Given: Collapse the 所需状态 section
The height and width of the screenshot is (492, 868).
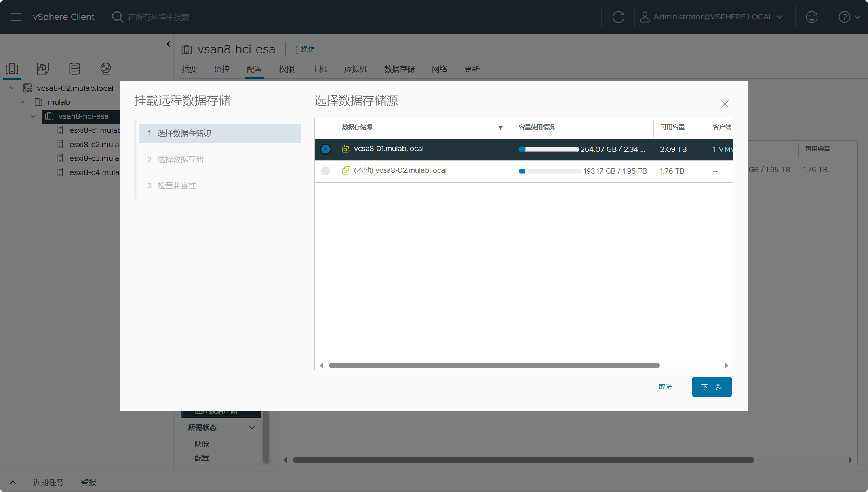Looking at the screenshot, I should pos(251,427).
